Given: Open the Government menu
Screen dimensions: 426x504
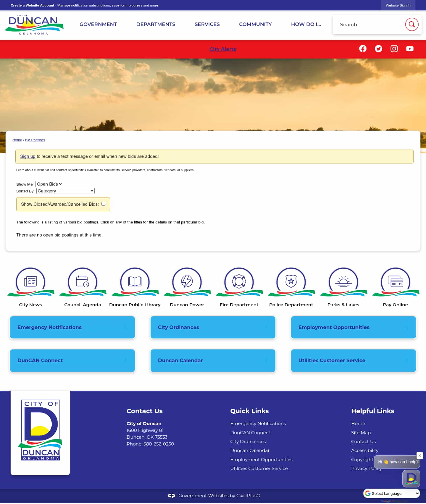Looking at the screenshot, I should (98, 24).
